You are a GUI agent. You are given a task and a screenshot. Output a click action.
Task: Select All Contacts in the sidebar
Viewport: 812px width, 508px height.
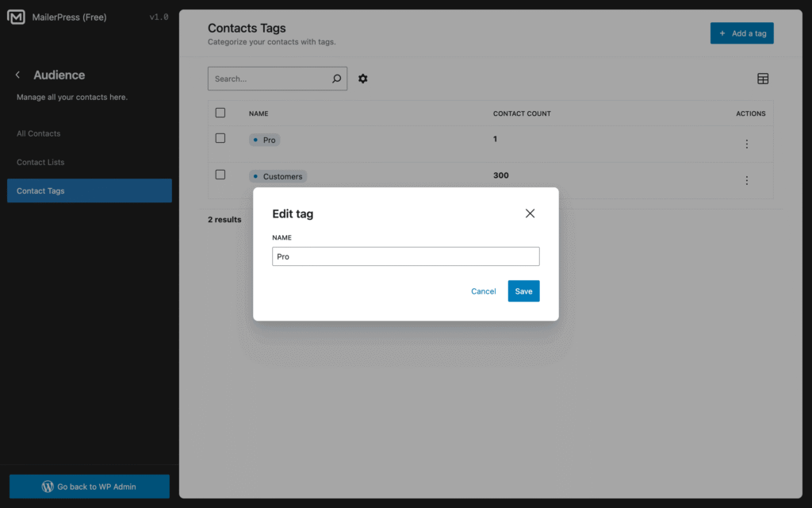coord(37,133)
